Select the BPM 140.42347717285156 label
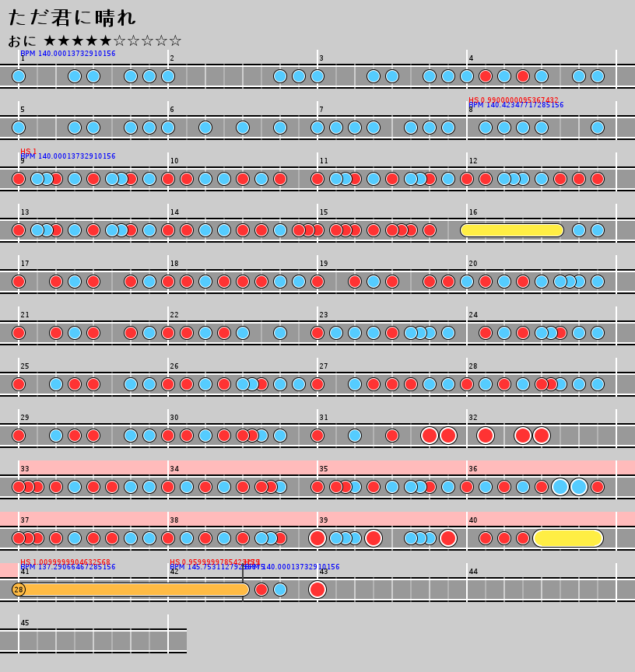The height and width of the screenshot is (672, 635). pos(516,105)
